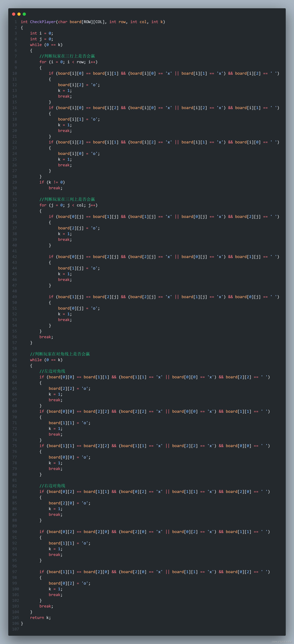Click the comment '//判断玩家在三列上是否会赢'
Image resolution: width=294 pixels, height=644 pixels.
67,199
